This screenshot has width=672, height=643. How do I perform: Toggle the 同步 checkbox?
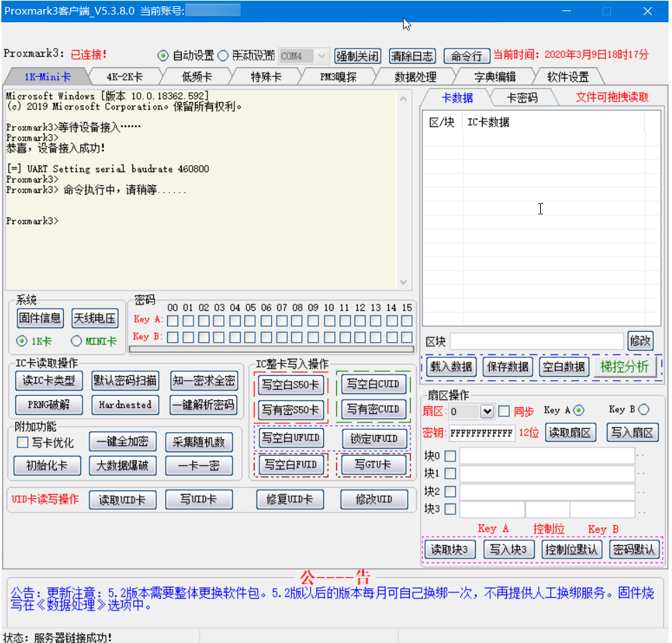point(503,411)
